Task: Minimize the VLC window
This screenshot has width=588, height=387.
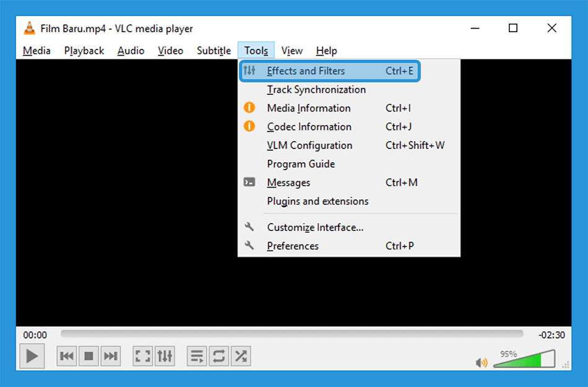Action: (475, 28)
